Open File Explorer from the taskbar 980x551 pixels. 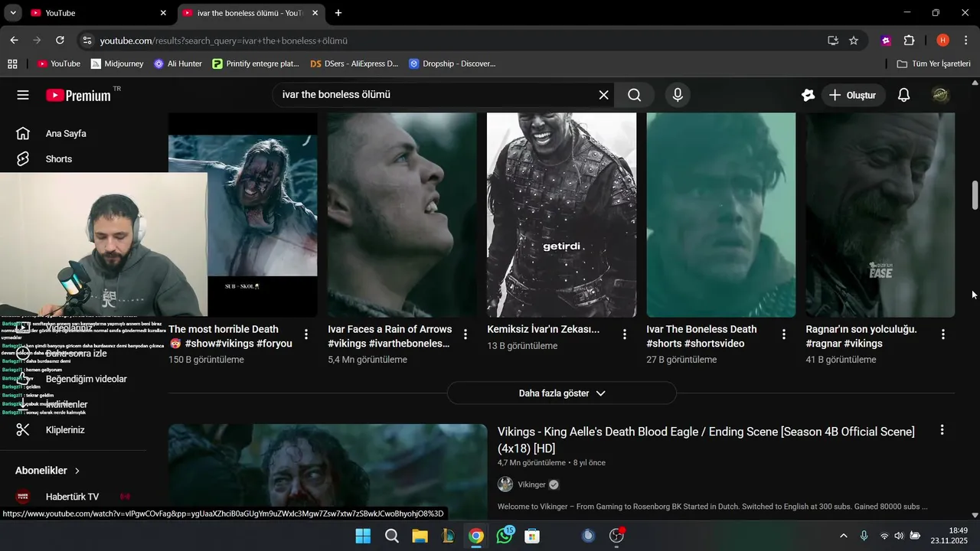(420, 536)
